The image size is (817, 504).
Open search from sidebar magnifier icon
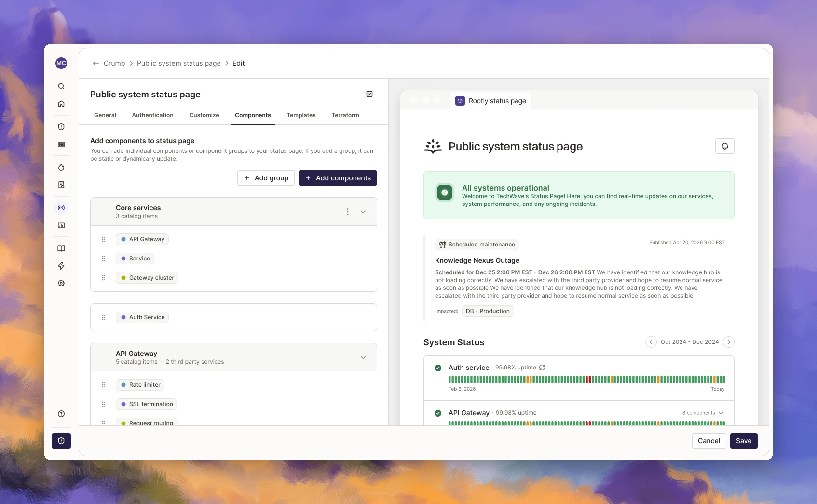(61, 86)
